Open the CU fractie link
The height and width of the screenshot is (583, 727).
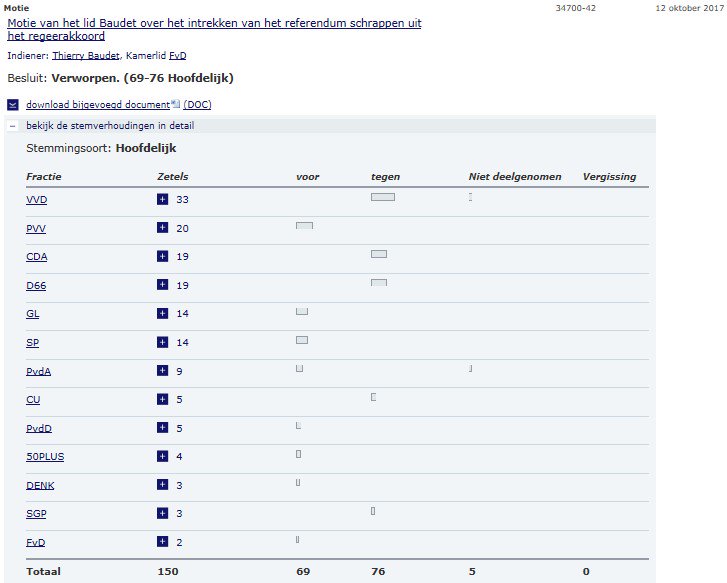coord(33,399)
